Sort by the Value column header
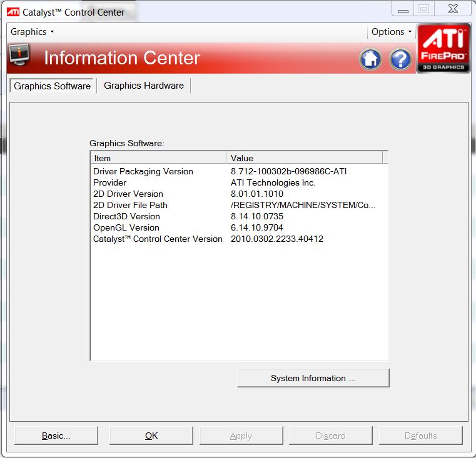Viewport: 476px width, 458px height. click(x=304, y=158)
